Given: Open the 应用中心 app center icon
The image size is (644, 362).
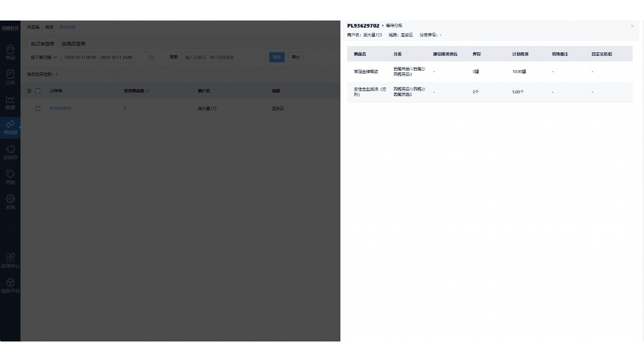Looking at the screenshot, I should pos(11,261).
